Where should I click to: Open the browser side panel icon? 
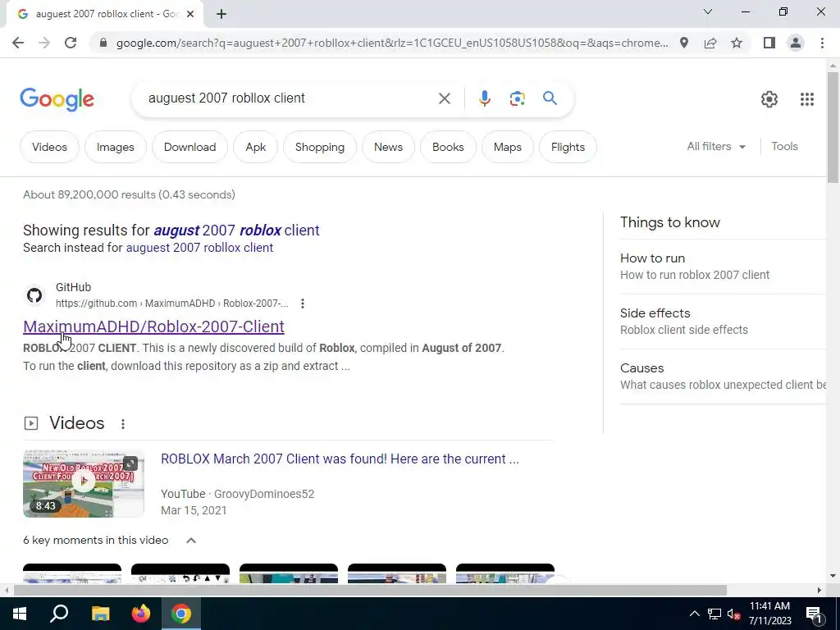click(x=769, y=43)
